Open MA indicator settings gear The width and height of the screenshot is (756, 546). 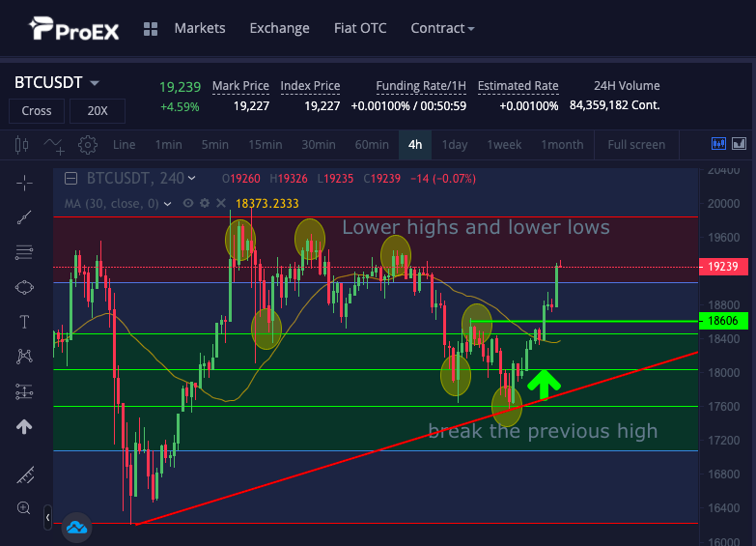(x=205, y=203)
